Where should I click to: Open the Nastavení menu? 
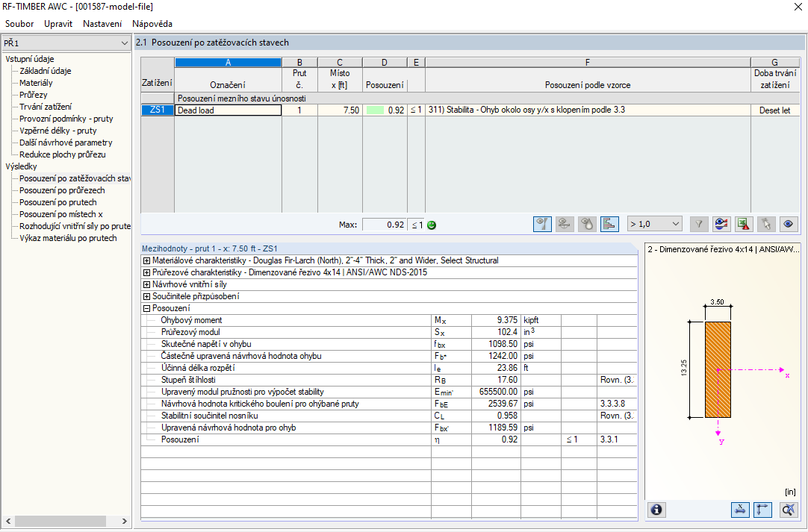[x=102, y=24]
